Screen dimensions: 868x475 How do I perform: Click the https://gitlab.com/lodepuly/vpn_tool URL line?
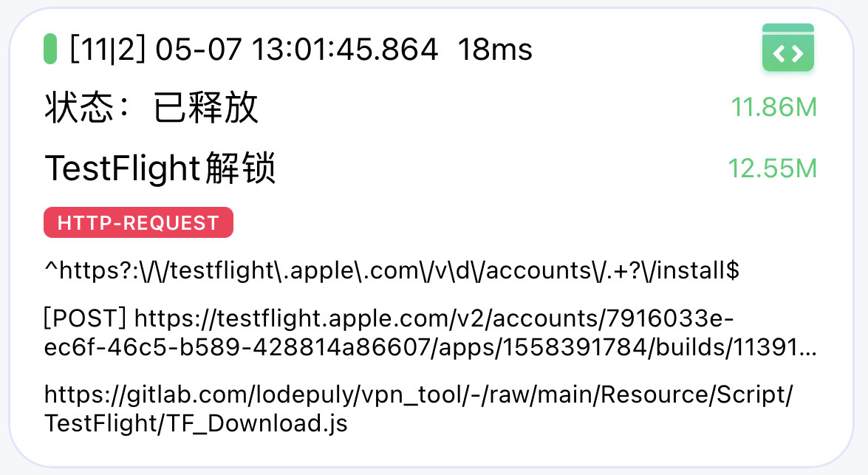point(419,394)
